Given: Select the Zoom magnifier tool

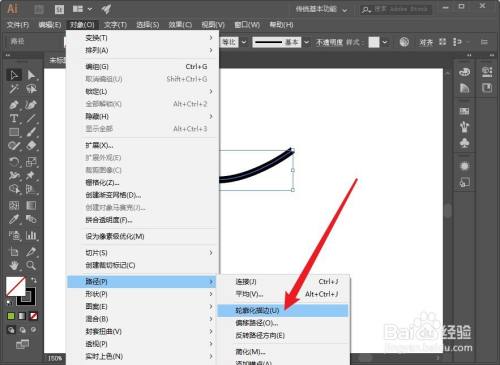Looking at the screenshot, I should (31, 265).
